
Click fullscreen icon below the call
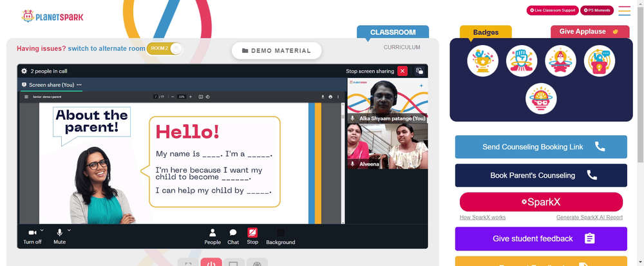click(188, 263)
